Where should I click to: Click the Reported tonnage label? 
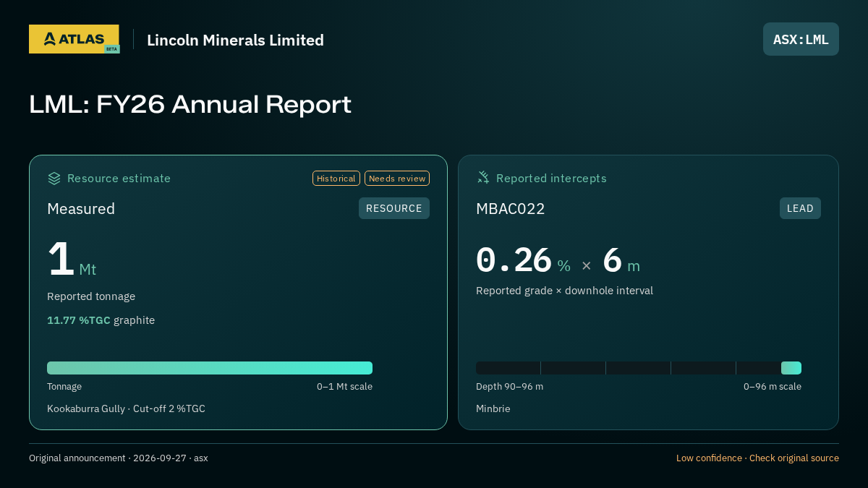click(91, 296)
